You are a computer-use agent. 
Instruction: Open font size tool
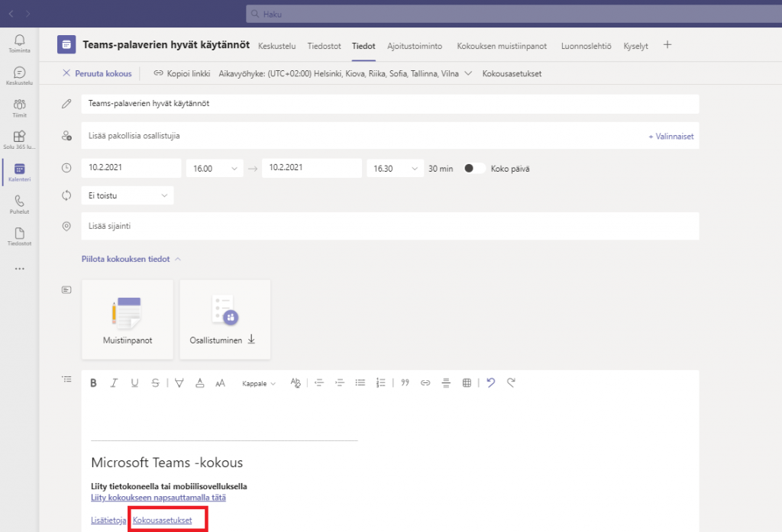point(220,383)
